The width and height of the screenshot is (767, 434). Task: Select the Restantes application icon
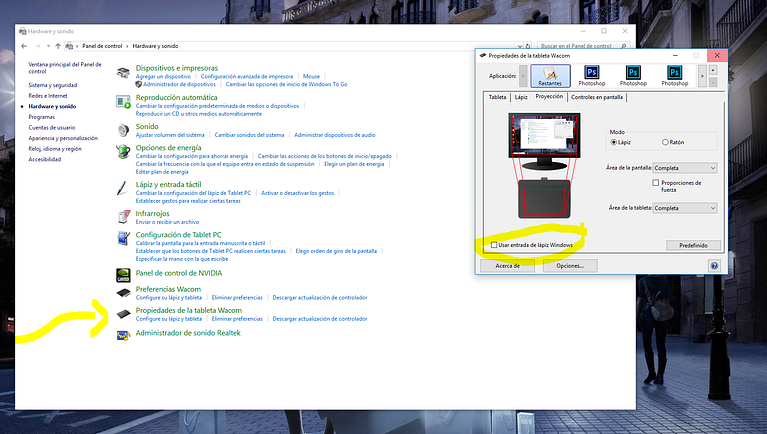point(549,74)
